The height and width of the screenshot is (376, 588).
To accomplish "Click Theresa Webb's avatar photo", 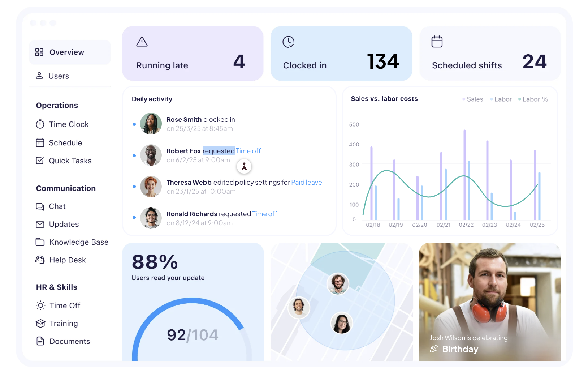I will tap(151, 187).
